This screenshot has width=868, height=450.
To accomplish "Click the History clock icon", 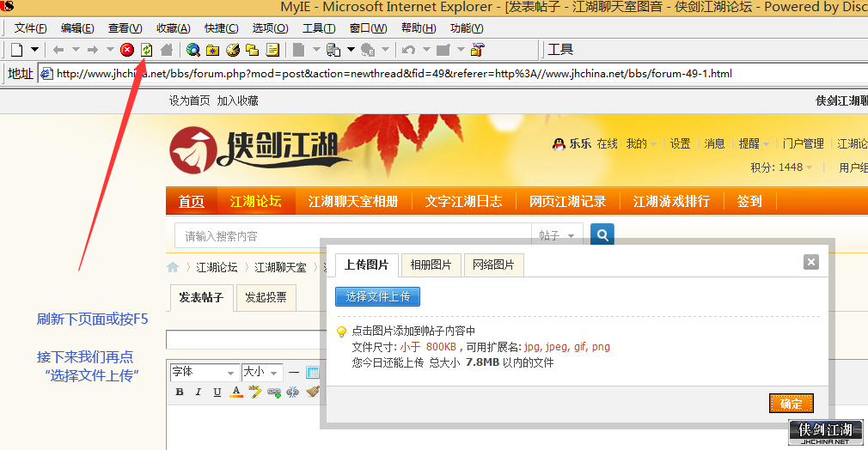I will [x=233, y=50].
